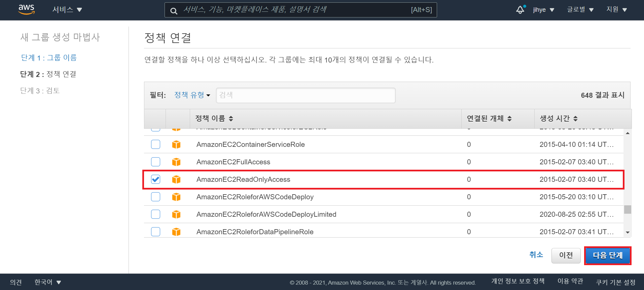This screenshot has height=290, width=644.
Task: Open 쿠키 기본 설정 link
Action: (x=616, y=282)
